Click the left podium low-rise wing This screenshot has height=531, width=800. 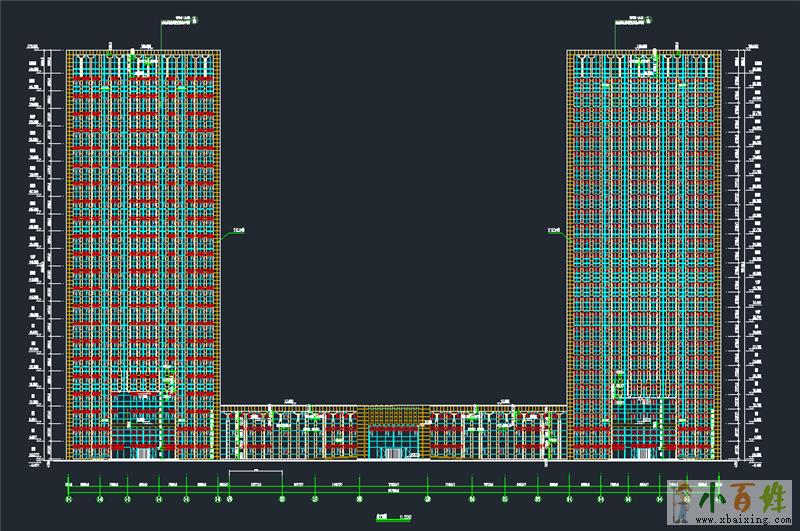(x=289, y=433)
